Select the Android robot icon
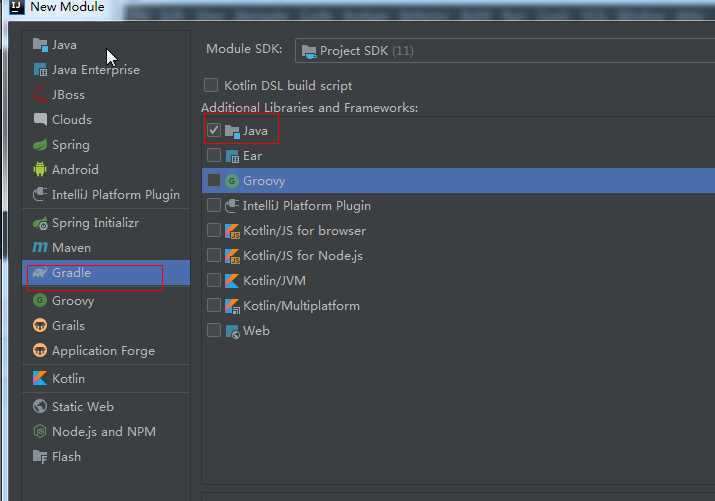 40,170
